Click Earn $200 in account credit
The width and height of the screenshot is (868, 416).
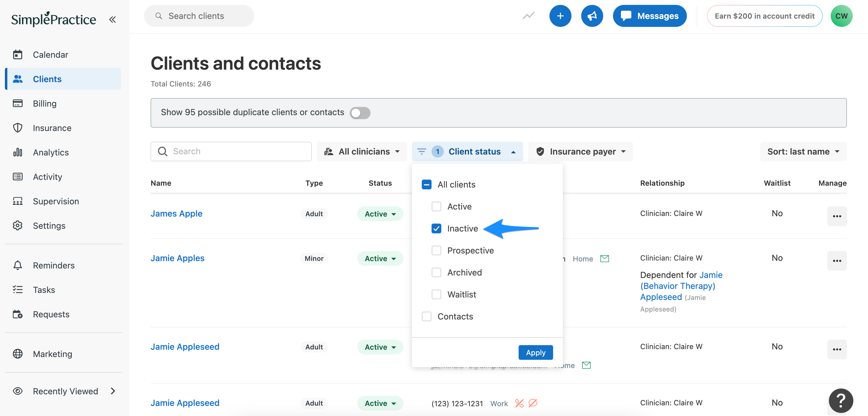pos(764,16)
